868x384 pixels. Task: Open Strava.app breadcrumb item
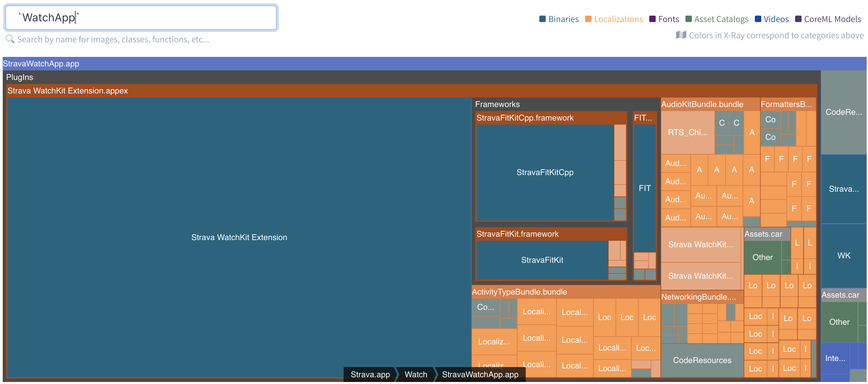click(370, 374)
